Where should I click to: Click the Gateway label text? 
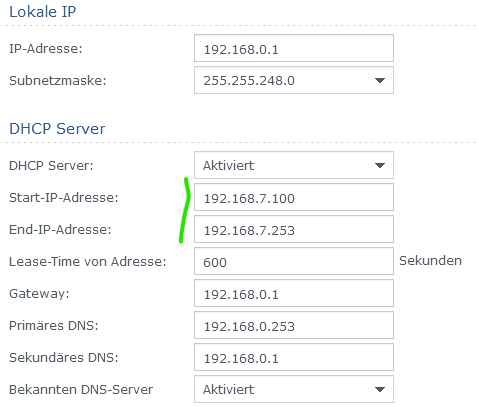click(39, 294)
